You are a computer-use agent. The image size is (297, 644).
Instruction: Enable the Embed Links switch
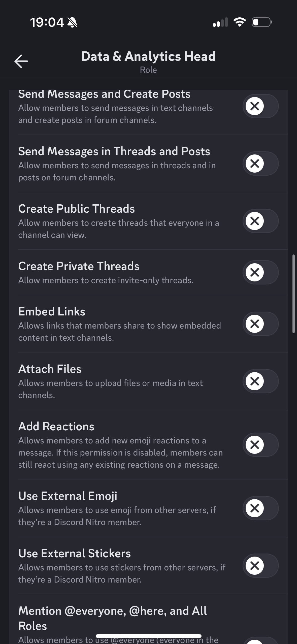point(260,324)
